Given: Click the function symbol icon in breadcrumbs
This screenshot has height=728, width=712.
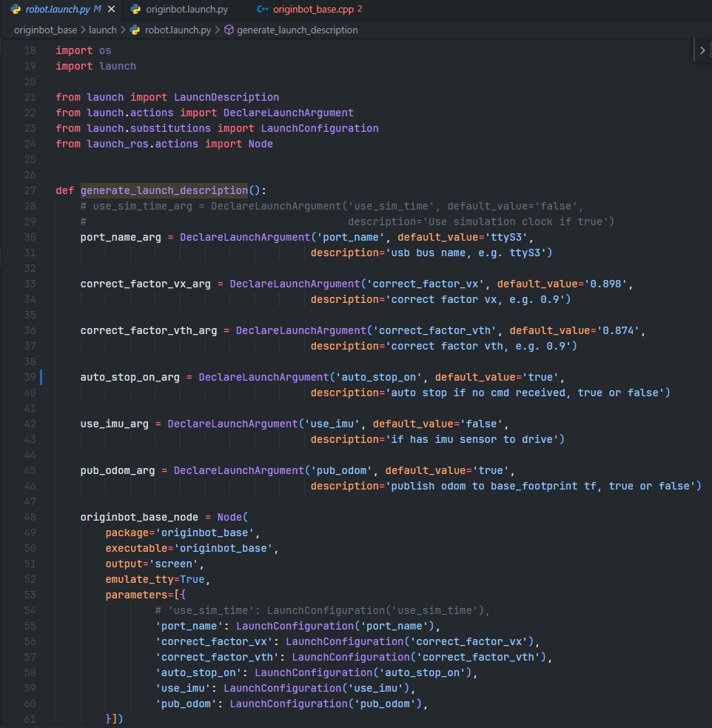Looking at the screenshot, I should tap(229, 30).
